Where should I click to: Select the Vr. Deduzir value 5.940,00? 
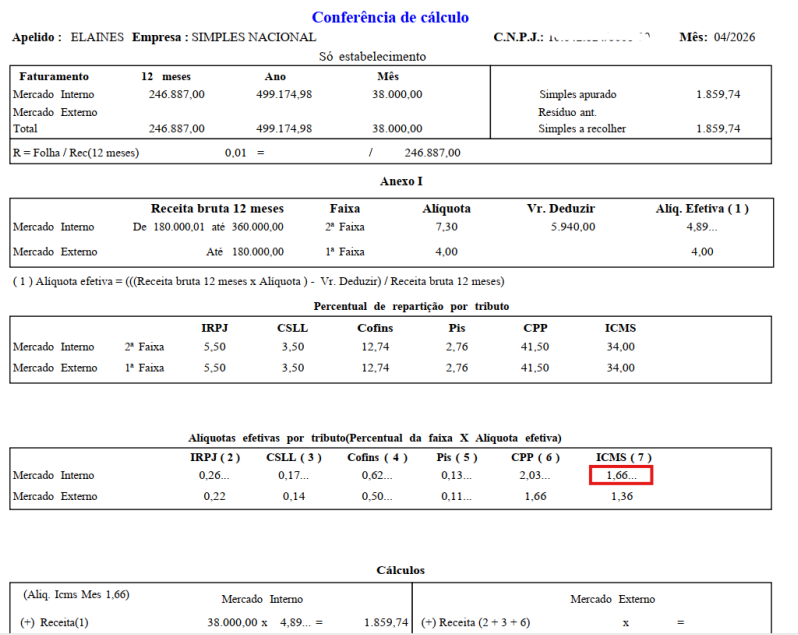573,227
